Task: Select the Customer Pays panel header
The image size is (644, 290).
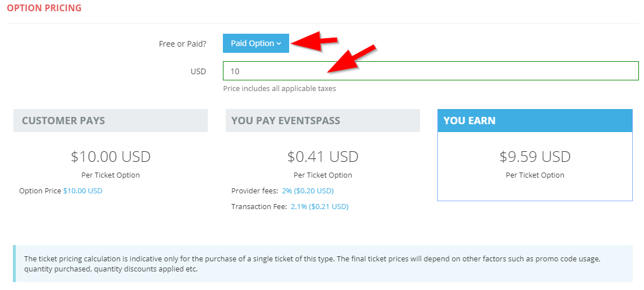Action: click(111, 120)
